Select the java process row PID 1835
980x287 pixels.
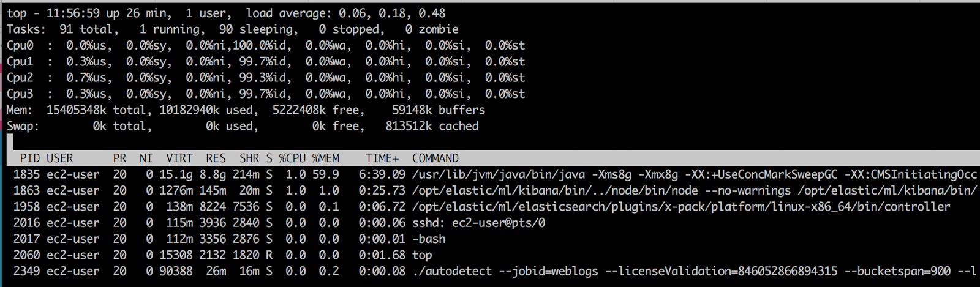[x=493, y=174]
